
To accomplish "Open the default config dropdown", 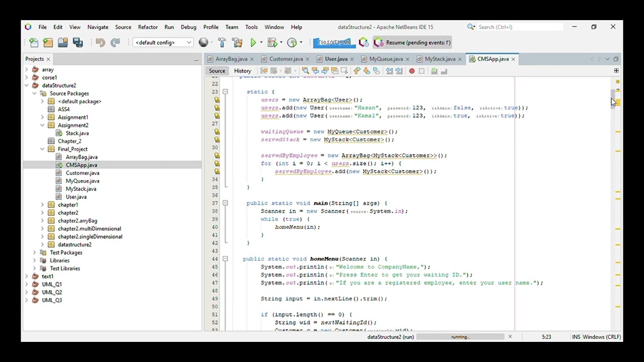I will (163, 43).
